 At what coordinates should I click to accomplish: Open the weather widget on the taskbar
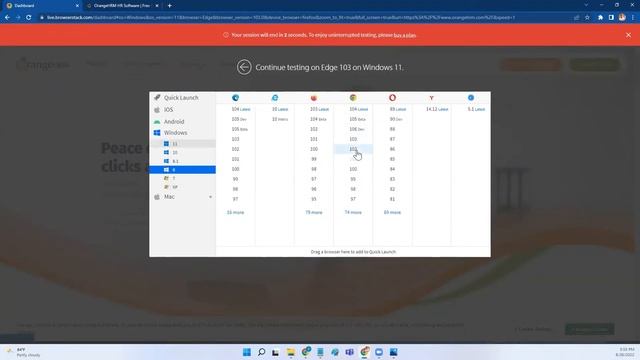point(23,352)
